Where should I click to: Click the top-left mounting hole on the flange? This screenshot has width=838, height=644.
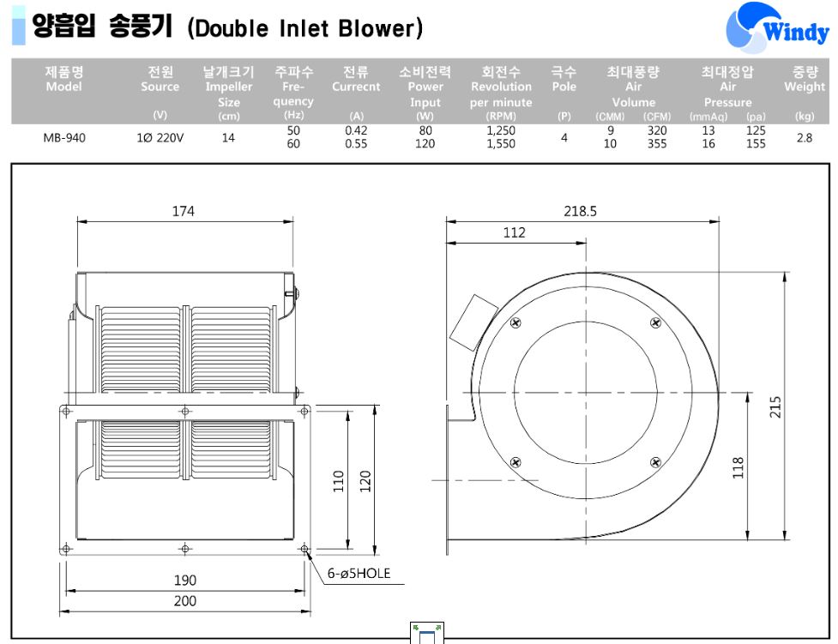click(x=66, y=412)
